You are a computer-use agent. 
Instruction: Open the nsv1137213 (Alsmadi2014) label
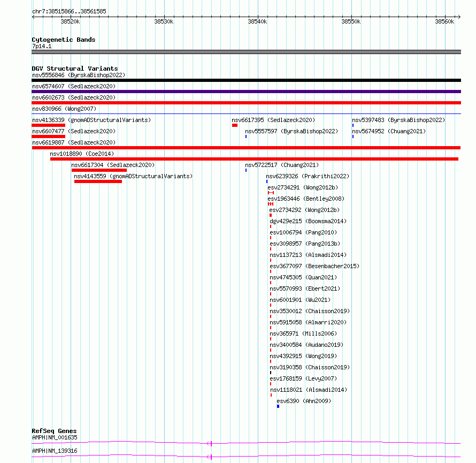pos(308,255)
